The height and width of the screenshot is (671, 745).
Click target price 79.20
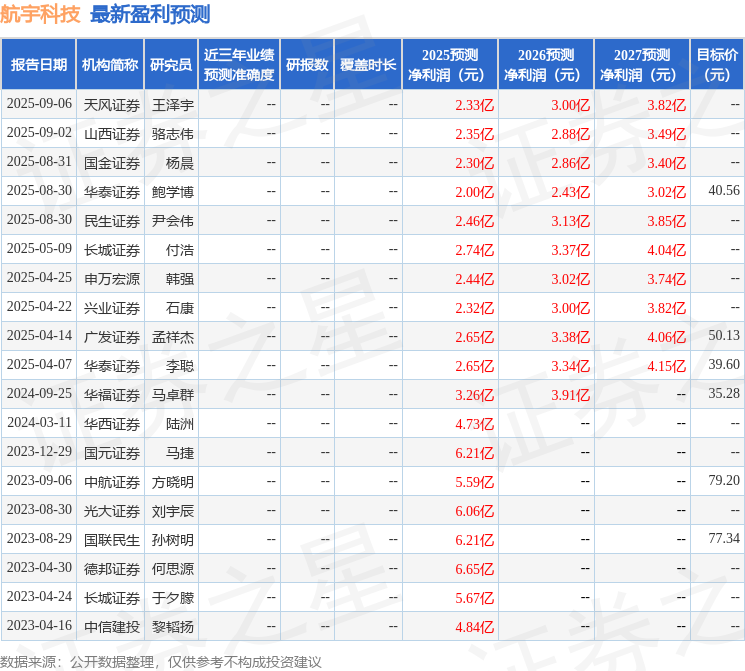(724, 481)
